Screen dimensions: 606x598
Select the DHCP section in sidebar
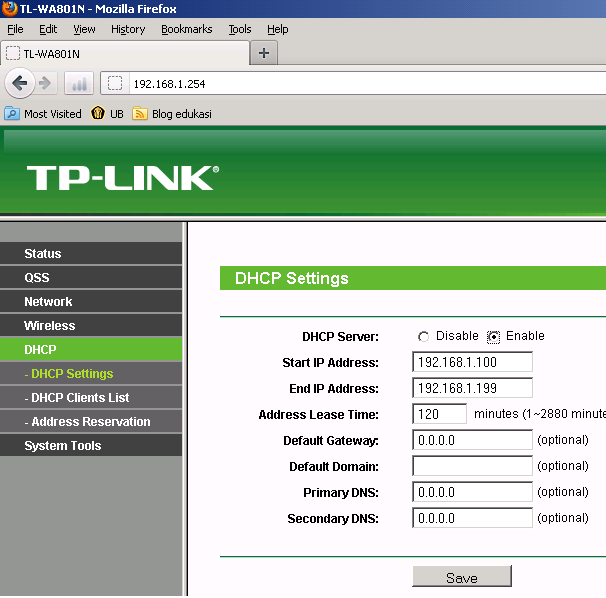point(91,349)
